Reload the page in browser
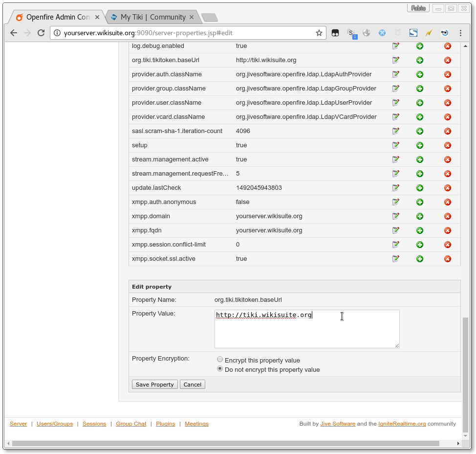Screen dimensions: 476x454 click(41, 33)
